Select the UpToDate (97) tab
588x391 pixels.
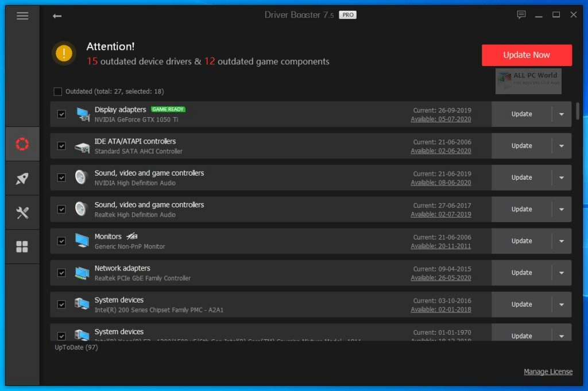pyautogui.click(x=75, y=347)
